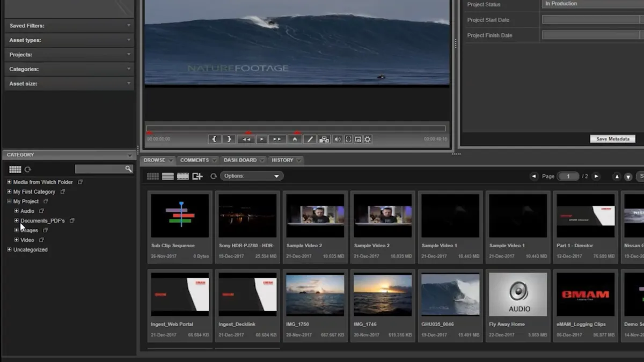Click the Save Metadata button
This screenshot has width=644, height=362.
[612, 139]
